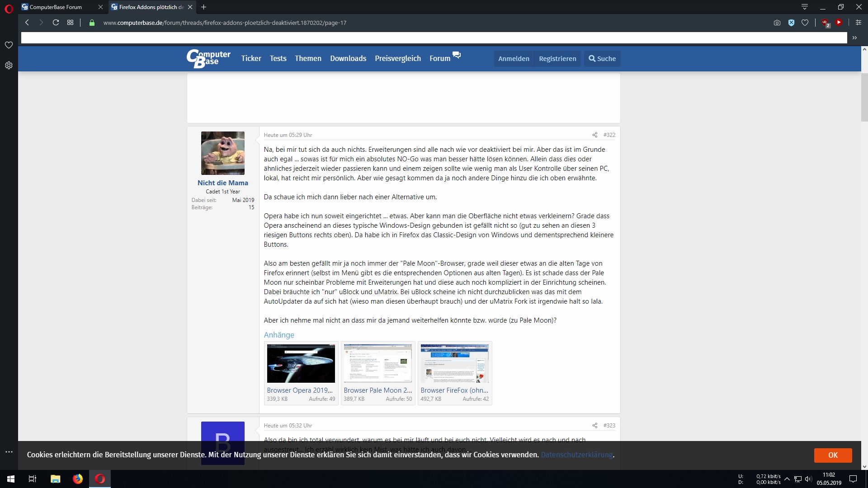This screenshot has width=868, height=488.
Task: Open the Speed Dial start page grid
Action: coord(70,23)
